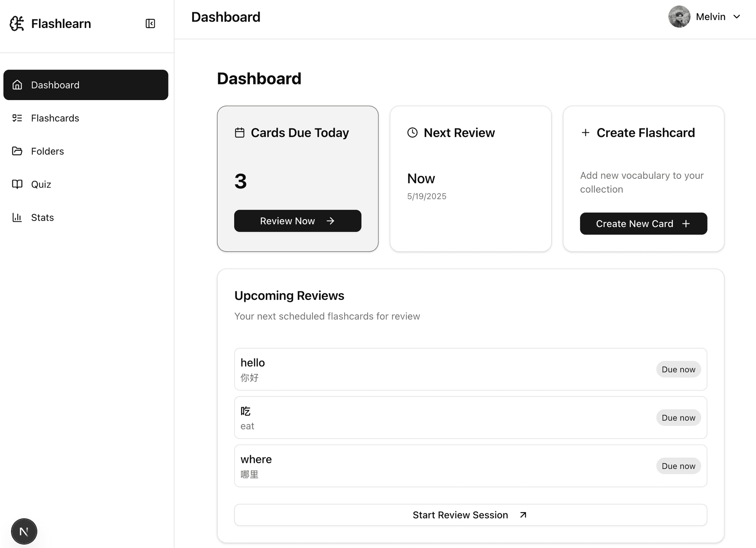Go to the Quiz page
The width and height of the screenshot is (756, 548).
coord(41,184)
